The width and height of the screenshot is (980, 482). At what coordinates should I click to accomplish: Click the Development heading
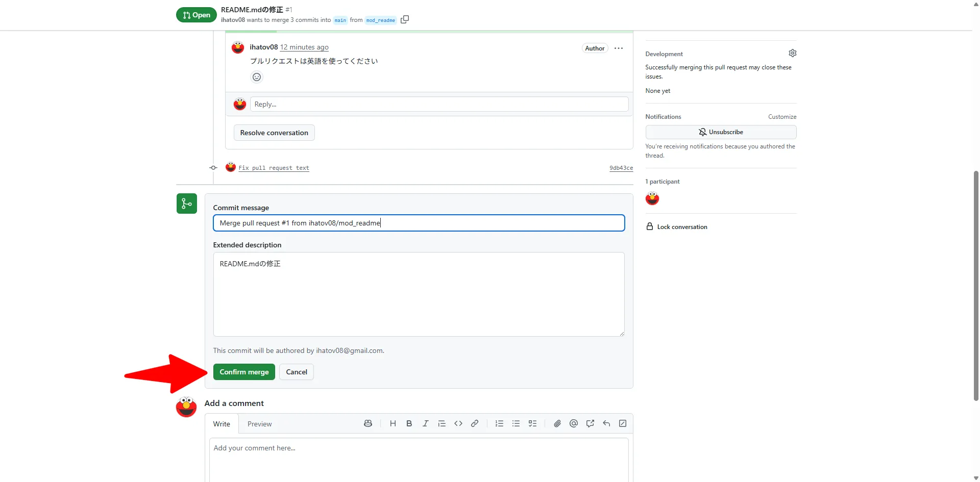(x=664, y=54)
